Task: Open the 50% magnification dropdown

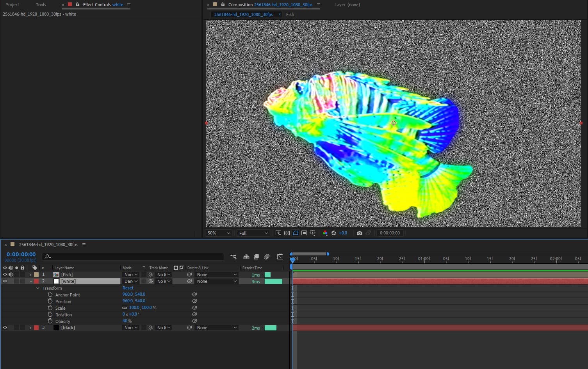Action: pyautogui.click(x=219, y=233)
